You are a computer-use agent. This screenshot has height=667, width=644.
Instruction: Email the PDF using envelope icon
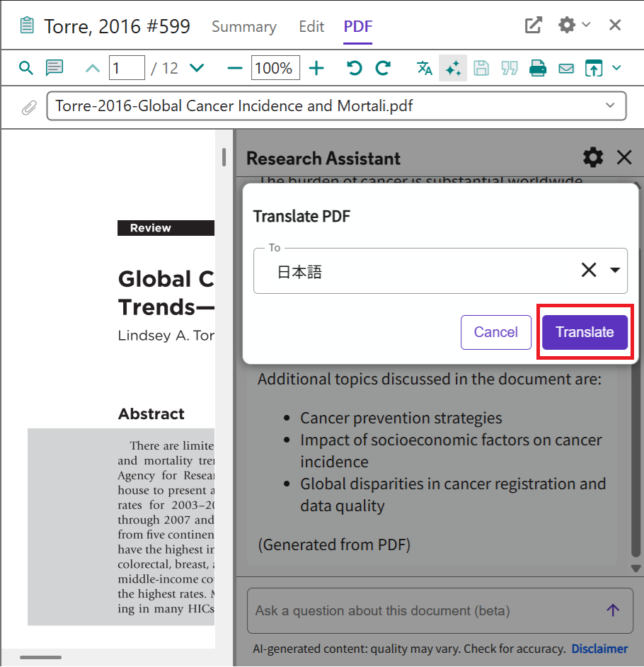[566, 68]
